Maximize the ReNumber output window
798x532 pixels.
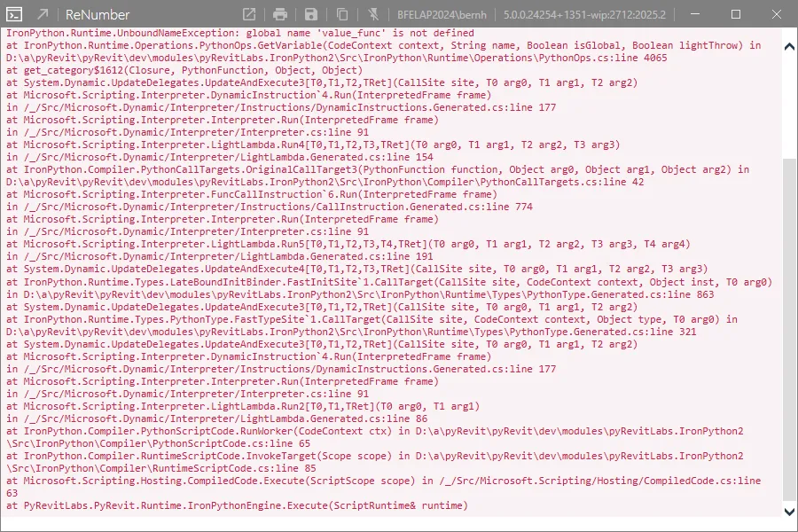(735, 14)
